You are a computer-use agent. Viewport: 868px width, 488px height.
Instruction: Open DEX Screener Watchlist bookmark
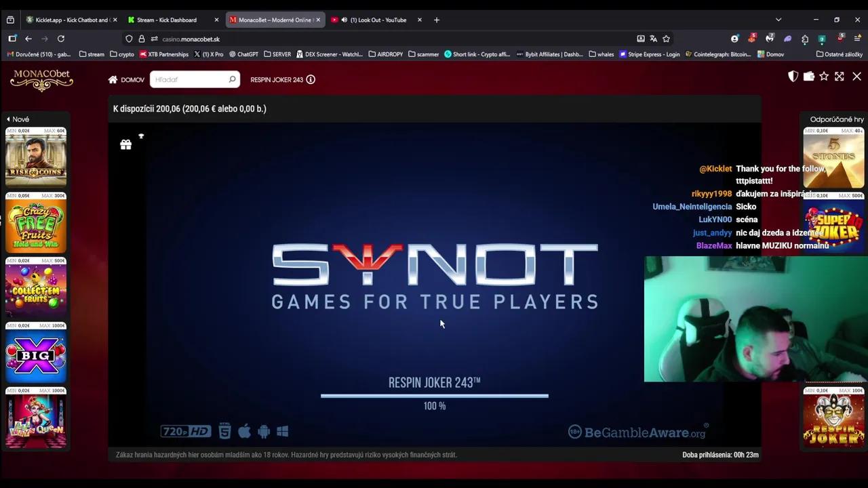(330, 54)
